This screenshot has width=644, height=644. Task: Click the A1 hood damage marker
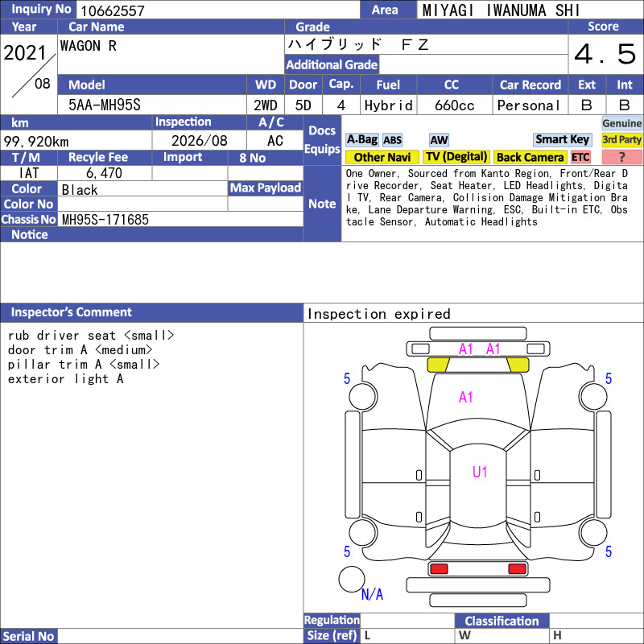[x=466, y=397]
